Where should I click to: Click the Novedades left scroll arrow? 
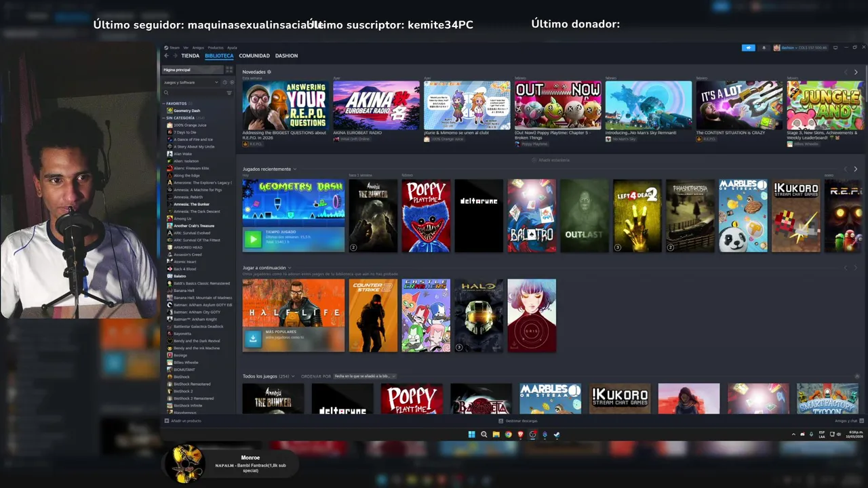[x=846, y=72]
